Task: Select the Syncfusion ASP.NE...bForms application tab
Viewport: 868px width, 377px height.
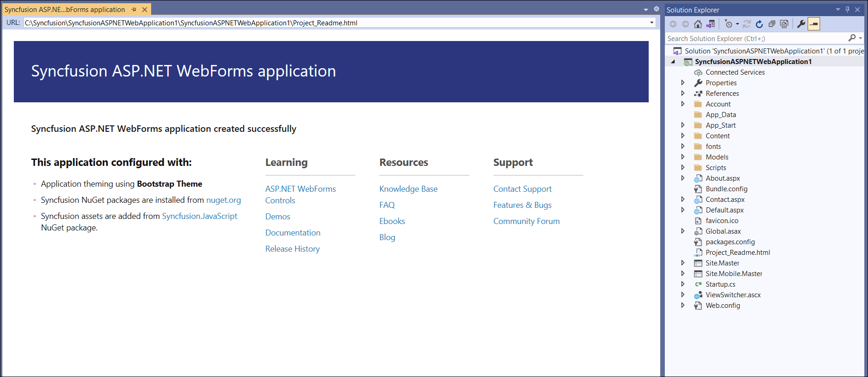Action: [65, 9]
